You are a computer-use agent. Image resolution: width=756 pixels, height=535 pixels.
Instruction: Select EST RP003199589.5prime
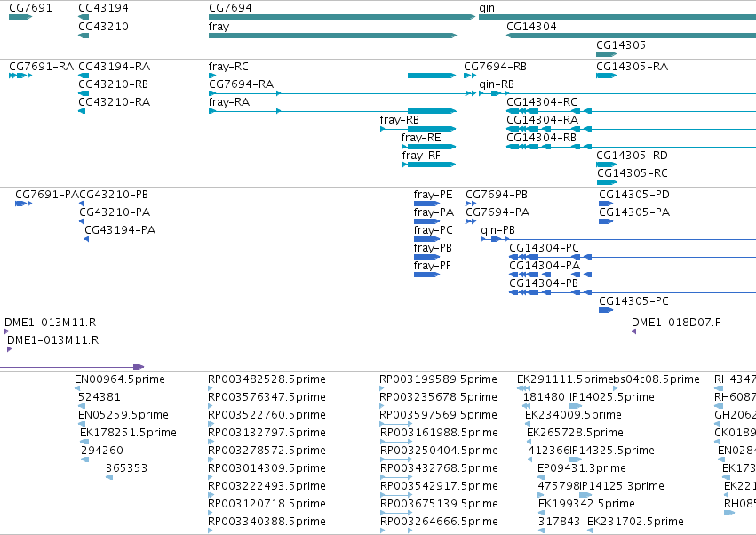438,379
